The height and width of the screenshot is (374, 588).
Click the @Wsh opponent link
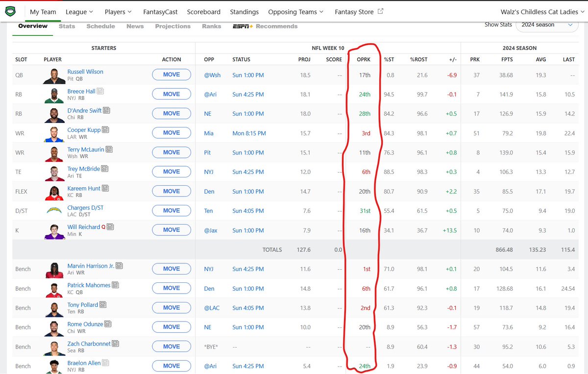[212, 75]
